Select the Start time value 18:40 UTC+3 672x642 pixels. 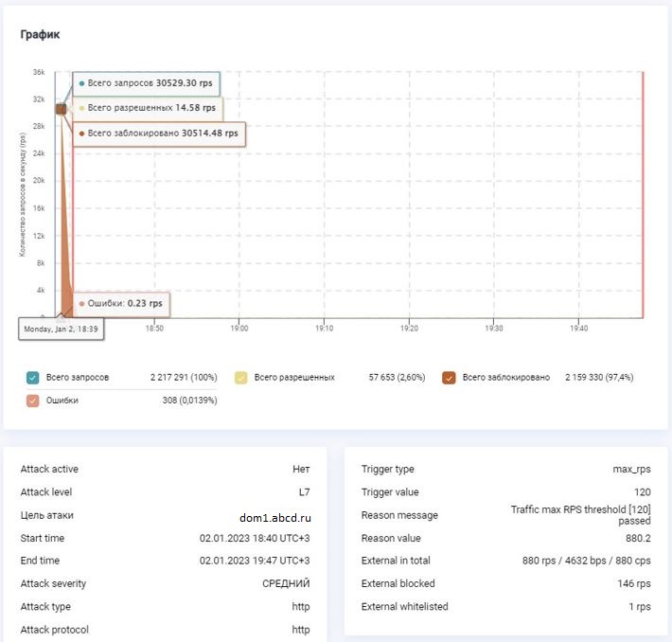(255, 538)
